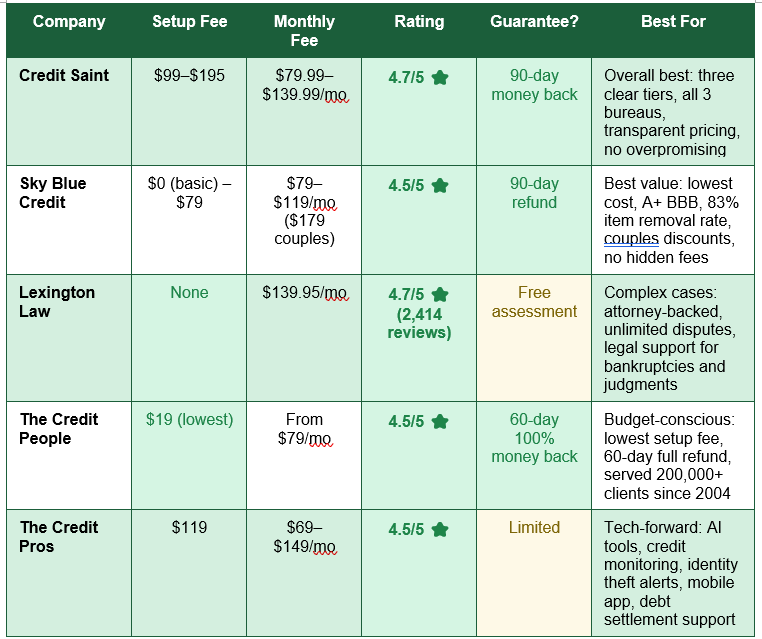The height and width of the screenshot is (639, 762).
Task: Click the star icon in The Credit People row
Action: 440,421
